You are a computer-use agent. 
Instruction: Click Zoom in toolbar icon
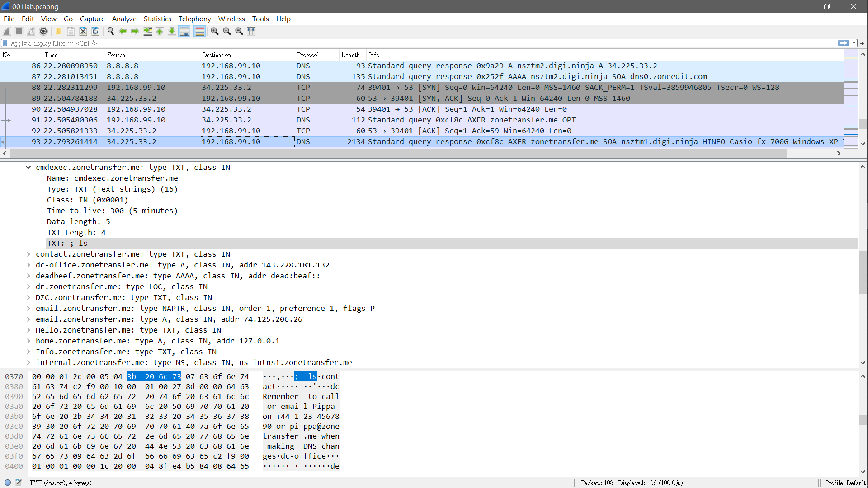pos(215,31)
